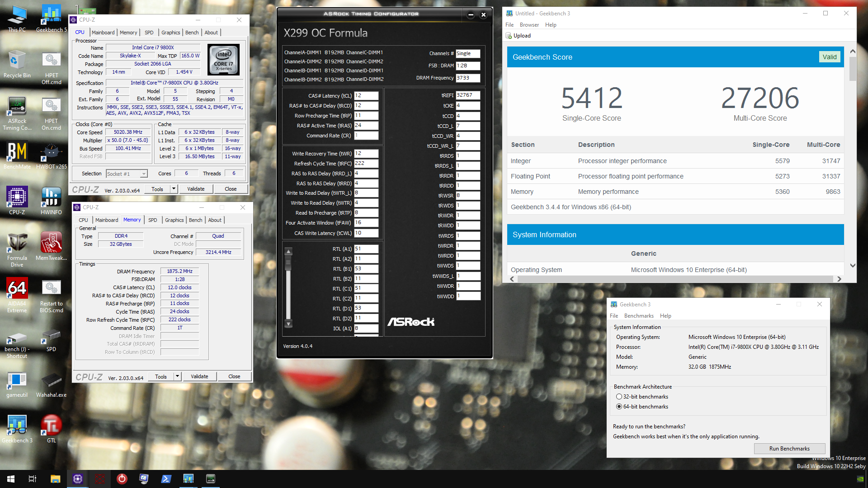Viewport: 868px width, 488px height.
Task: Select the 64-bit benchmarks radio button
Action: pos(619,407)
